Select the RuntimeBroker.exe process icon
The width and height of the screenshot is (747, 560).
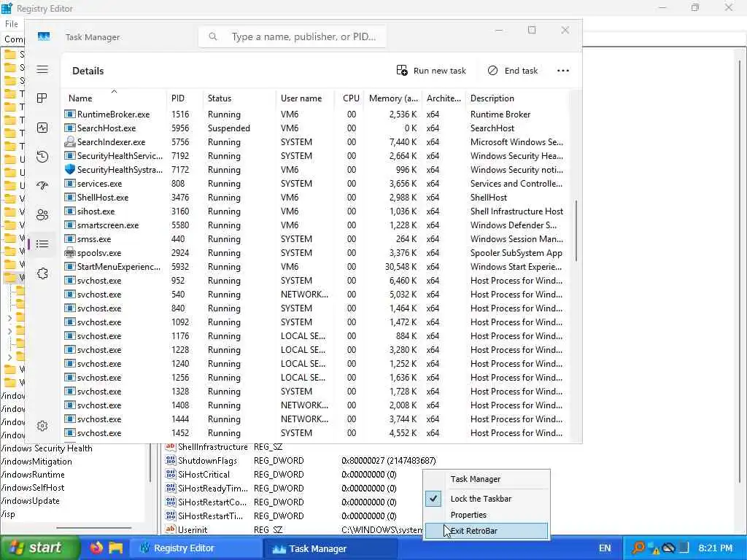[69, 114]
